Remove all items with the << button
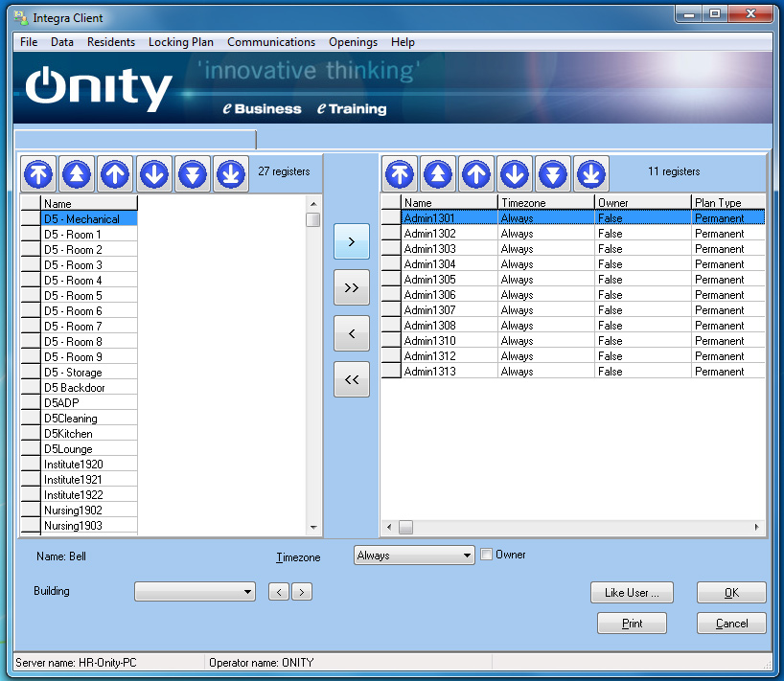Screen dimensions: 784x681 [351, 380]
